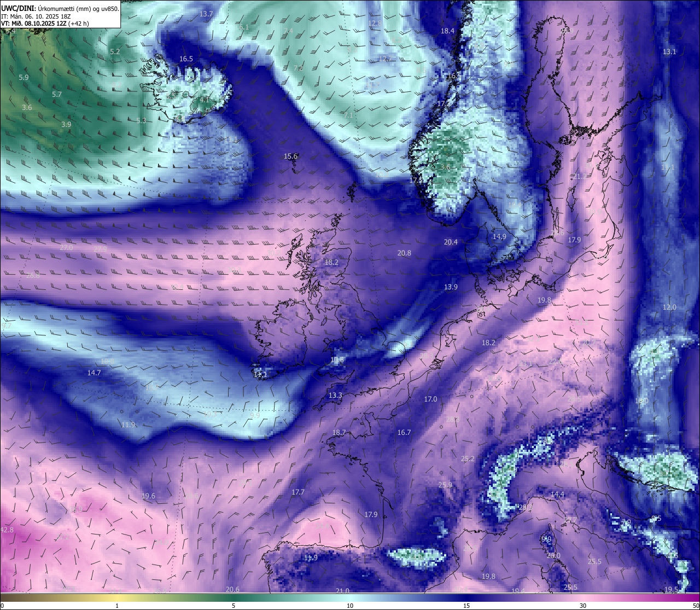Select the 14.4 value over northern Italy
This screenshot has height=610, width=700.
tap(557, 495)
